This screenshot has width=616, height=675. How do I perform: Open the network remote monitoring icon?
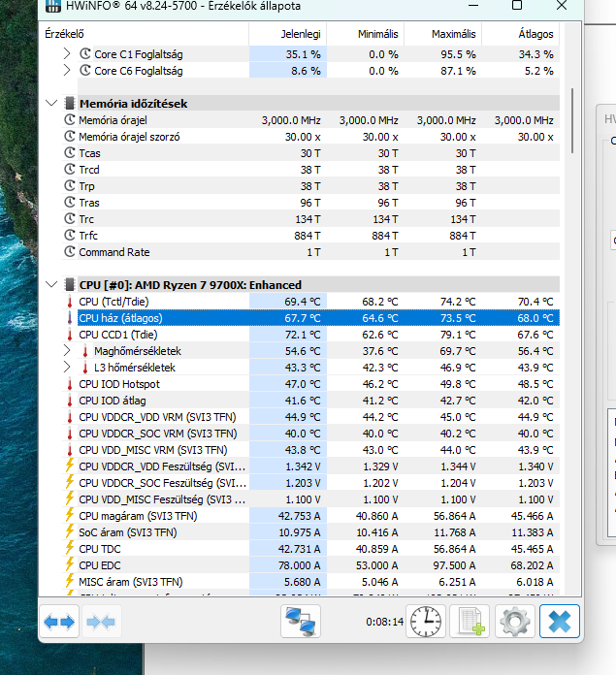(301, 622)
